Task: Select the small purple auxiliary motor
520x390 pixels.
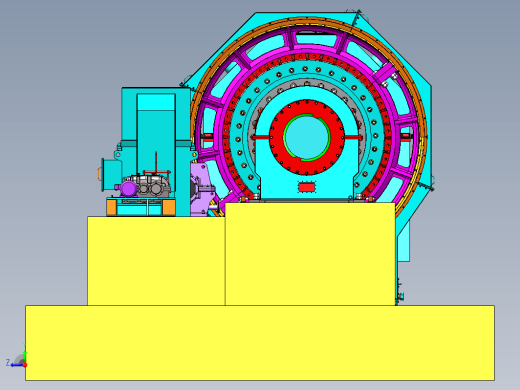Action: (128, 188)
